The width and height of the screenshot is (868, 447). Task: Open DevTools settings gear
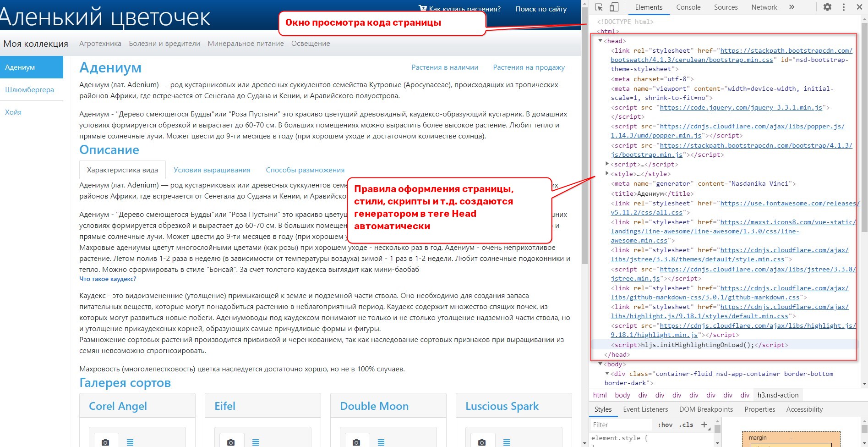pyautogui.click(x=827, y=7)
